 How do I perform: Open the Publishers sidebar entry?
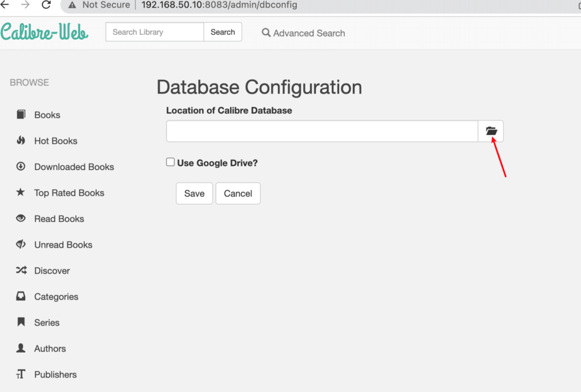(55, 374)
